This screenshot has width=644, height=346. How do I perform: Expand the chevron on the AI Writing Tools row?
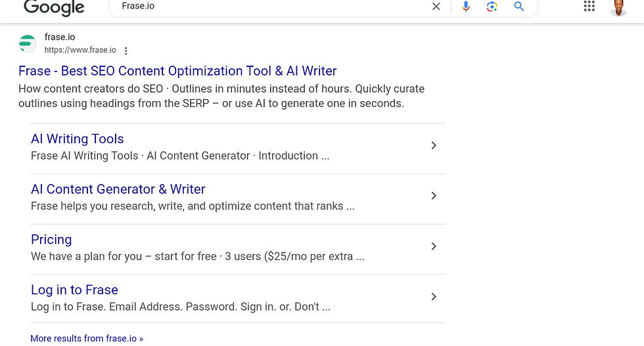pos(434,145)
